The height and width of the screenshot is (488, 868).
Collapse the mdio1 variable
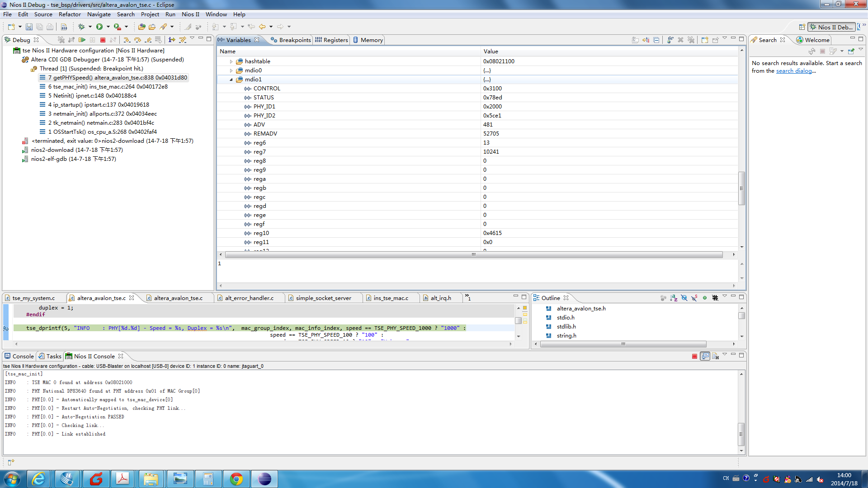coord(231,80)
